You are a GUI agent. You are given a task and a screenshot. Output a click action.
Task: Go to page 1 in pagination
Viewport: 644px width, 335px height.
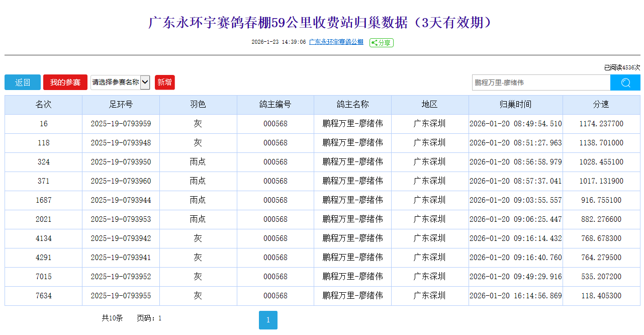[268, 320]
